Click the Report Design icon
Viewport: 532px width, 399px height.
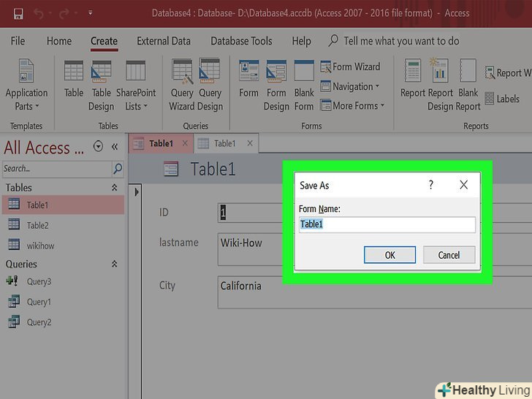click(x=440, y=85)
